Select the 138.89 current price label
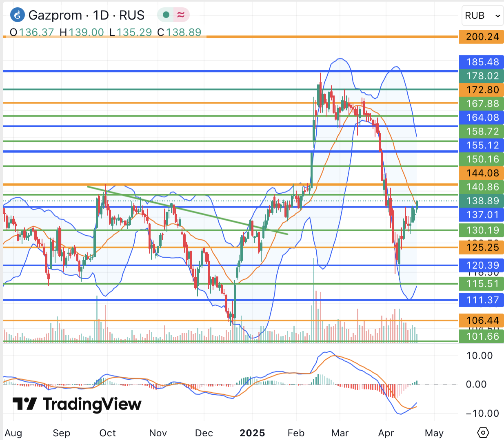 click(482, 201)
